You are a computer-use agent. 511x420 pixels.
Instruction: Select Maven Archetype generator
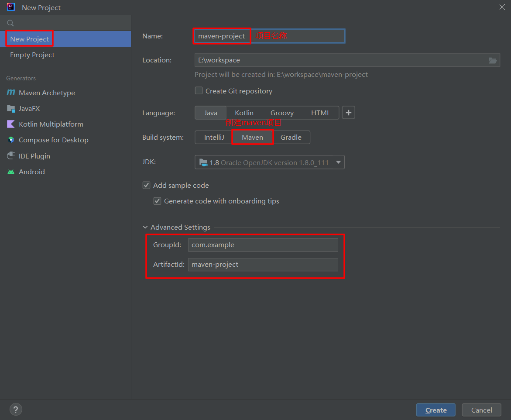[65, 93]
